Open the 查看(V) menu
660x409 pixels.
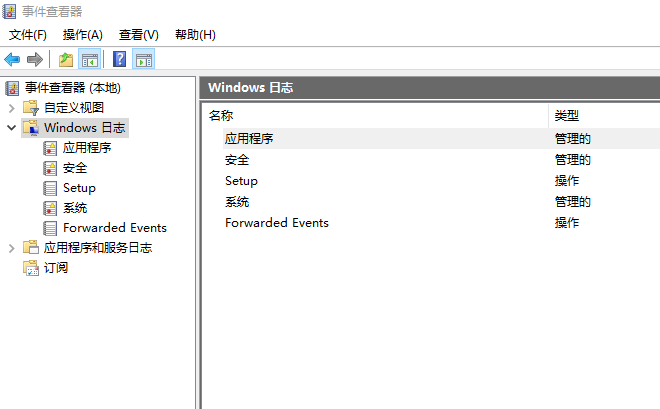point(139,35)
